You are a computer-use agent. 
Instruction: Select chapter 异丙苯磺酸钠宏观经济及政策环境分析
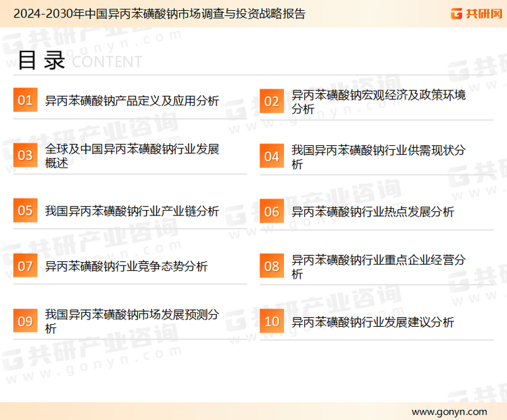click(379, 102)
